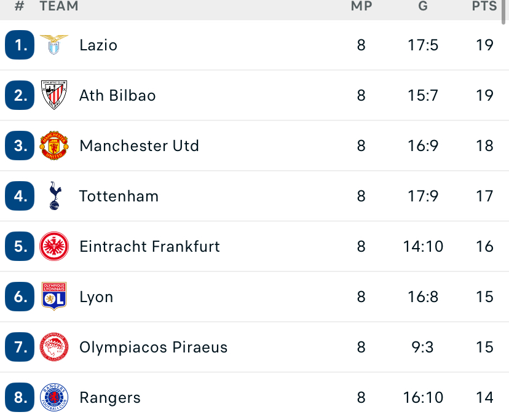Viewport: 509px width, 420px height.
Task: Open the Lazio team link
Action: coord(98,45)
